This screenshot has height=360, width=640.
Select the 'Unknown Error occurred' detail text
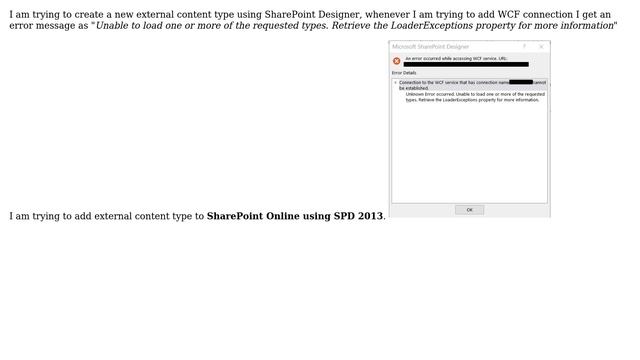click(x=475, y=97)
